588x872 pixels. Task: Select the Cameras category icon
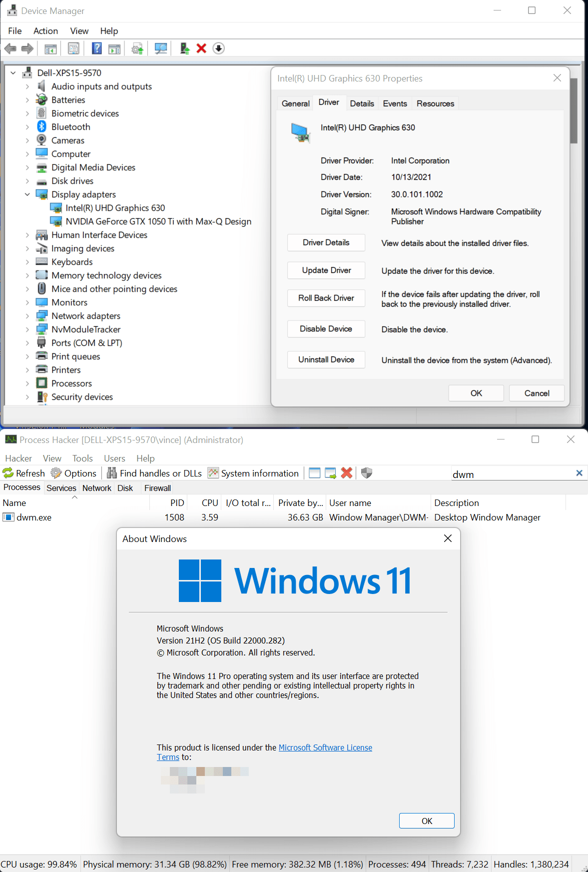tap(42, 140)
